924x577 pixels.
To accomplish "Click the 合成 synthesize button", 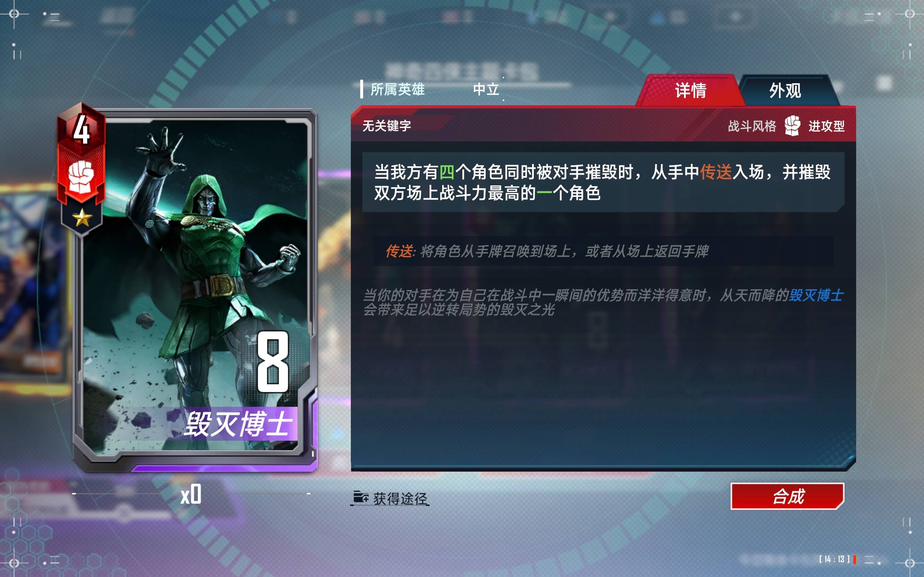I will tap(787, 496).
